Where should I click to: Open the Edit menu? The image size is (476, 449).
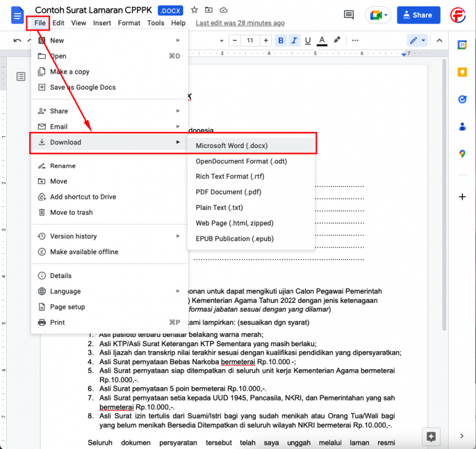[x=58, y=23]
